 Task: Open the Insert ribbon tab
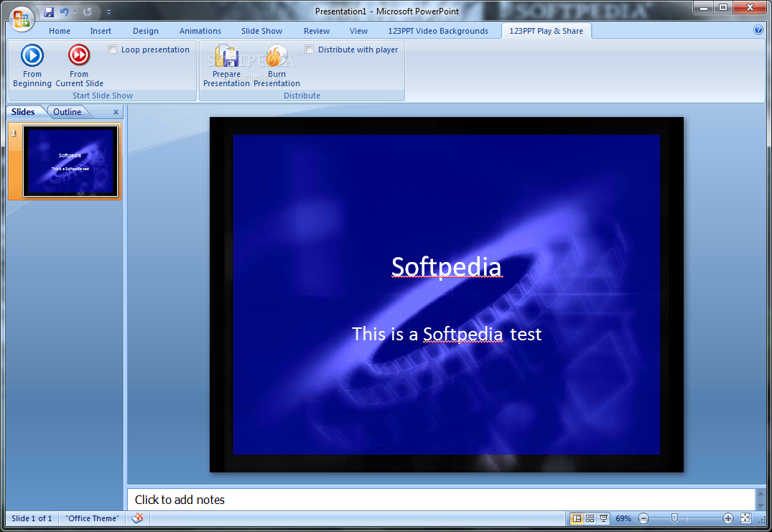tap(101, 31)
